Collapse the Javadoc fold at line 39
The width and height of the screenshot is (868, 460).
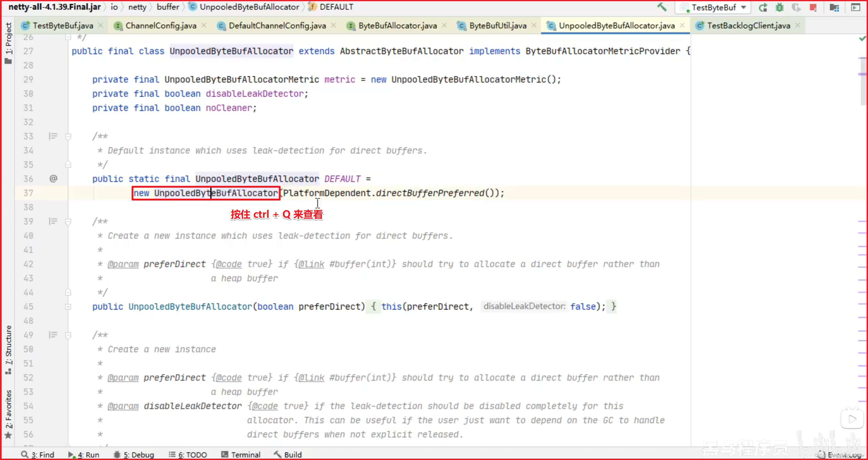68,222
